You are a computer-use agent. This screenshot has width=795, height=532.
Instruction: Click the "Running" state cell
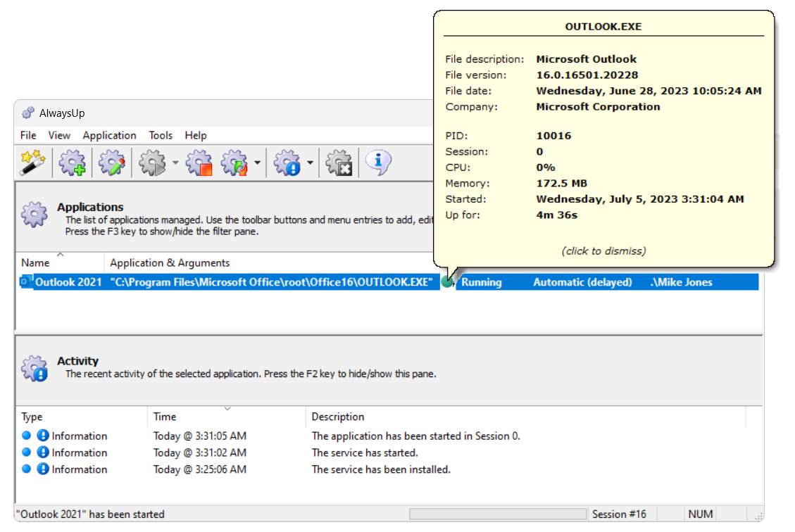[x=481, y=282]
